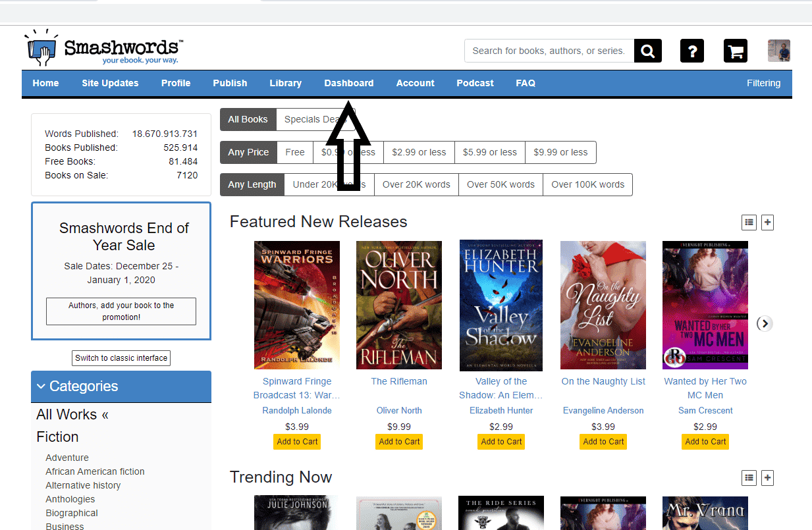812x530 pixels.
Task: Open the help question mark icon
Action: 692,51
